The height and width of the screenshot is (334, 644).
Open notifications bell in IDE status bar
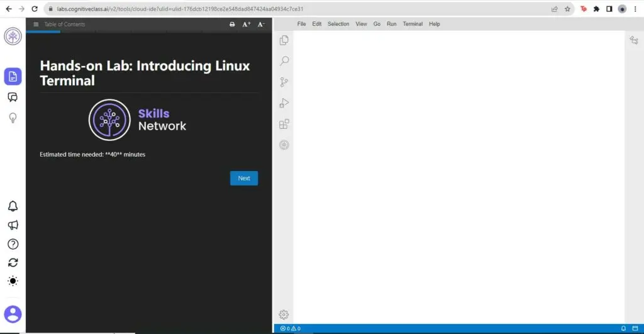tap(623, 328)
